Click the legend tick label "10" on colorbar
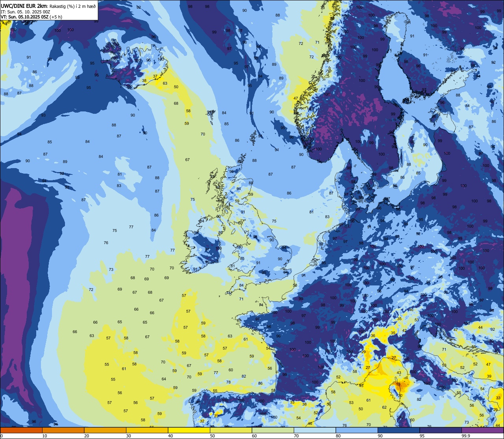The image size is (504, 439). click(44, 436)
